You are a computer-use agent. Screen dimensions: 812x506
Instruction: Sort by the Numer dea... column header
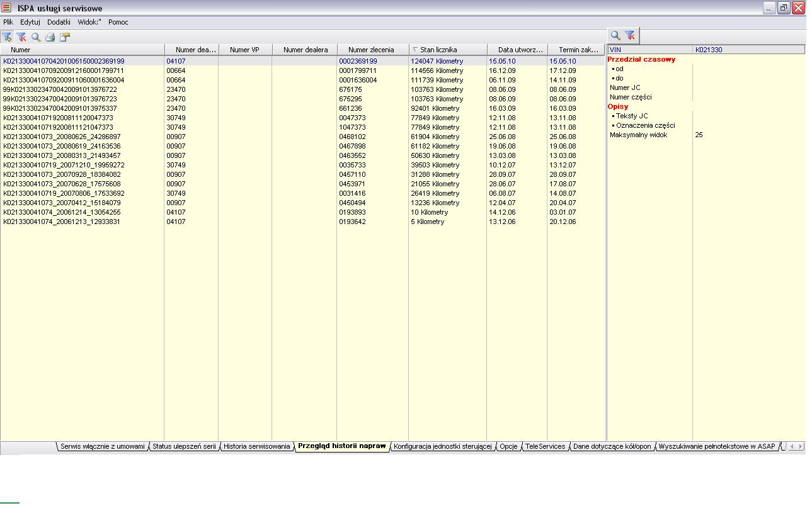[x=192, y=50]
